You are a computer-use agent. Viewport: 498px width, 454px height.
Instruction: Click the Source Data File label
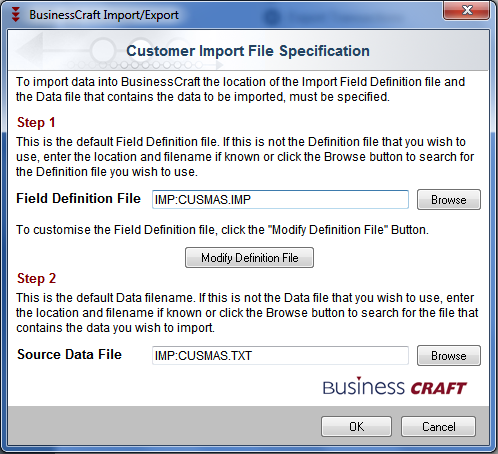pos(69,354)
